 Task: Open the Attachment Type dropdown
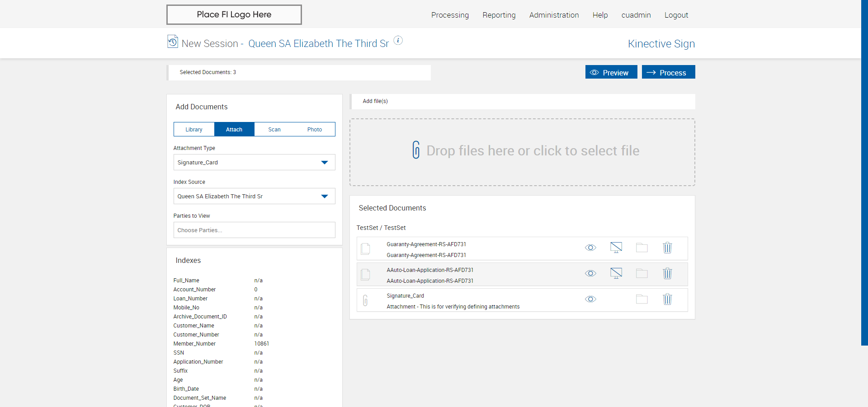point(254,162)
